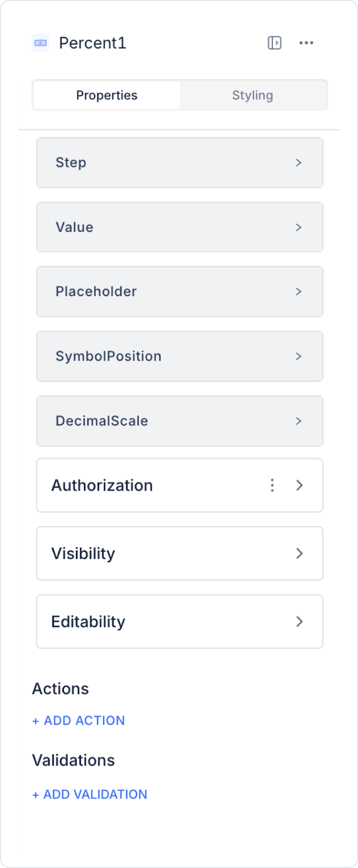Expand the Step property chevron
Screen dimensions: 358x868
[298, 163]
